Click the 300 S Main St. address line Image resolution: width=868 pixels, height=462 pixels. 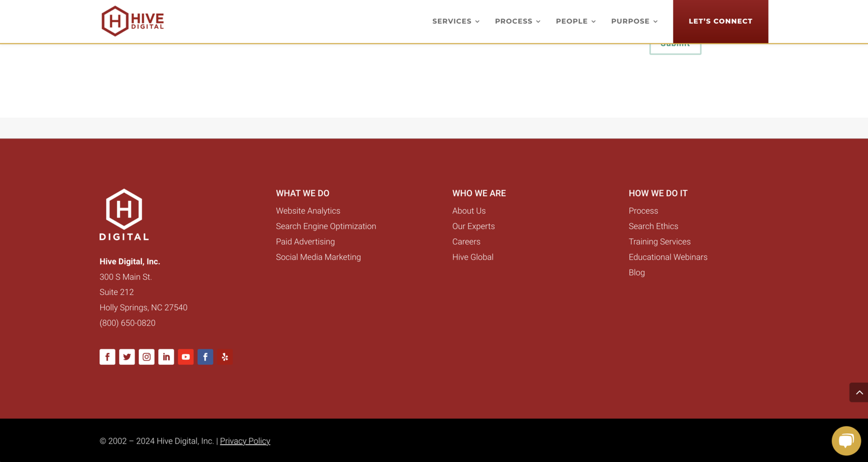tap(126, 277)
